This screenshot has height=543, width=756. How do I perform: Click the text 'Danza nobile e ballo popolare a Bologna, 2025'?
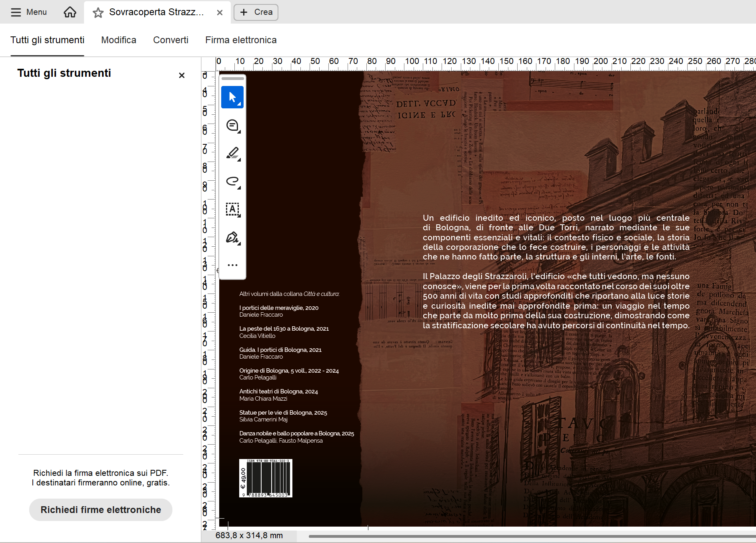297,433
